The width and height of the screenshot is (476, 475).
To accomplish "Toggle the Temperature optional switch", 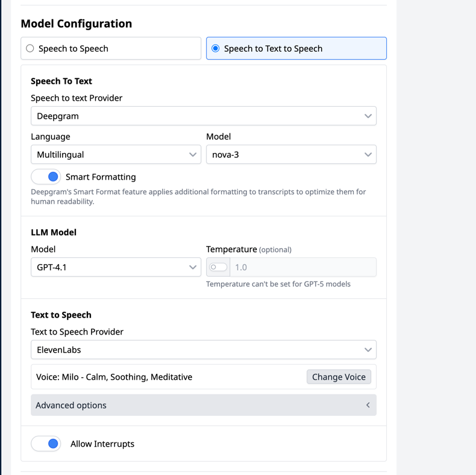I will click(x=218, y=267).
